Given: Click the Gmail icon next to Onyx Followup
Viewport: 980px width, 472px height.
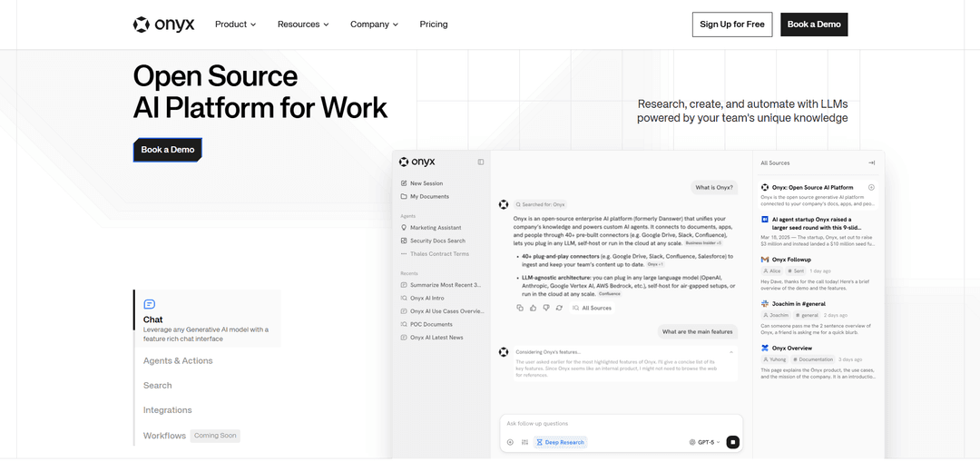Looking at the screenshot, I should pos(764,259).
